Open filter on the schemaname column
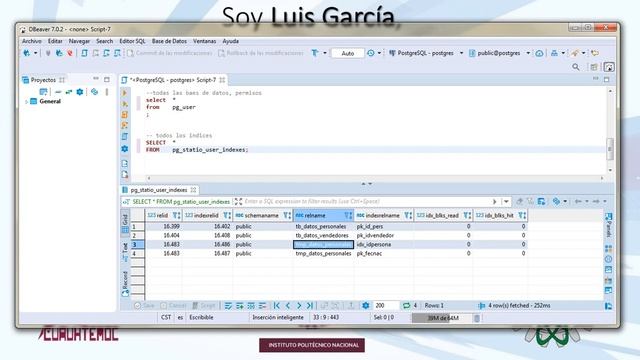Viewport: 640px width, 360px height. click(287, 216)
